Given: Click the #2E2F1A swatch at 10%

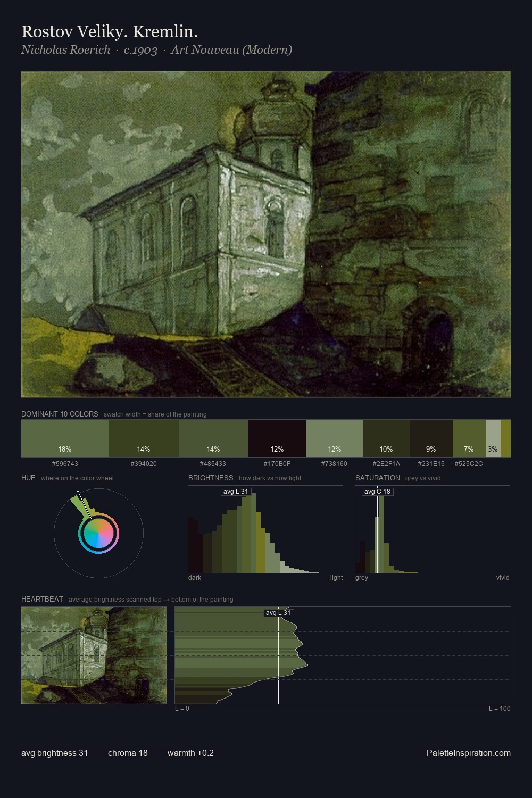Looking at the screenshot, I should click(386, 438).
